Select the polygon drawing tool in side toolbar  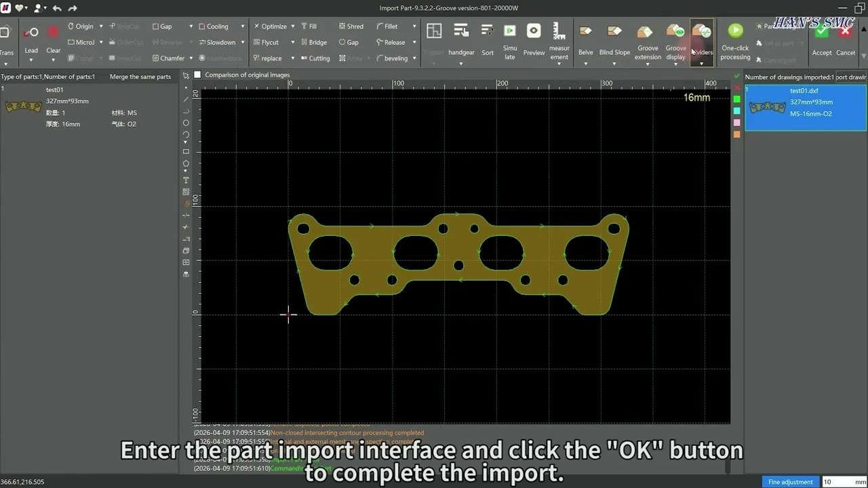coord(186,163)
